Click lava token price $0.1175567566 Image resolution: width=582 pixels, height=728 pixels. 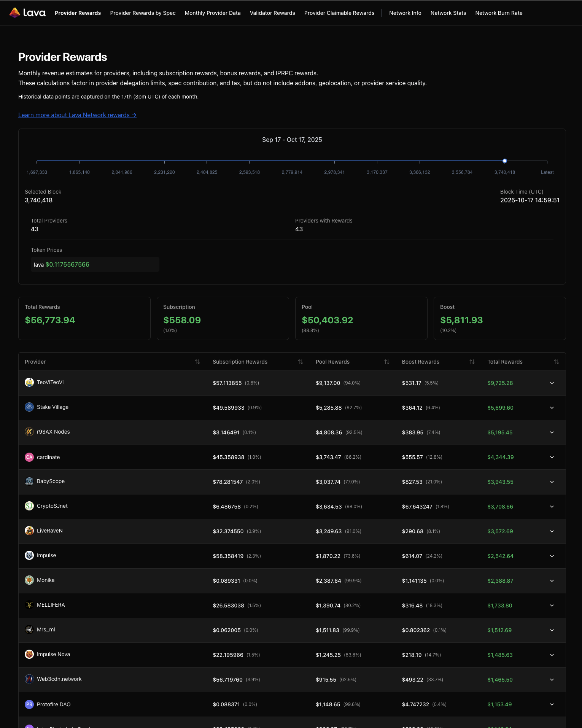(67, 264)
